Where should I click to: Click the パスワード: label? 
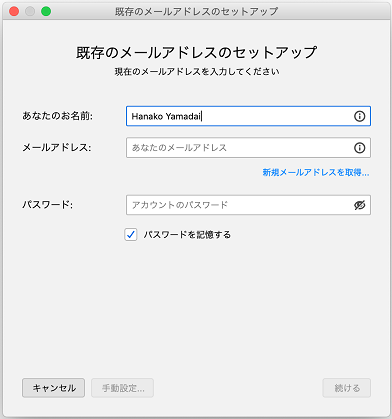tap(47, 205)
